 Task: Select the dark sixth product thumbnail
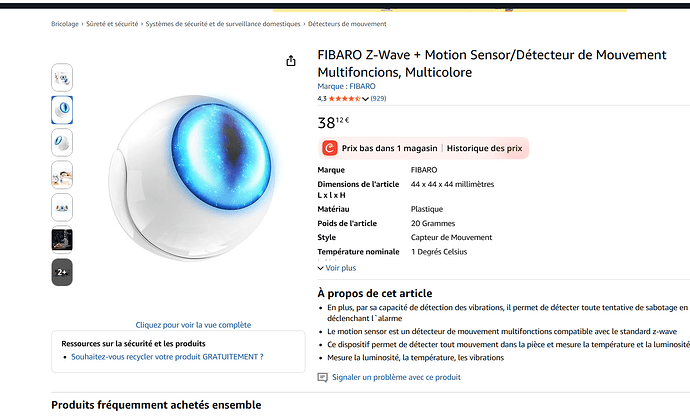[x=62, y=240]
